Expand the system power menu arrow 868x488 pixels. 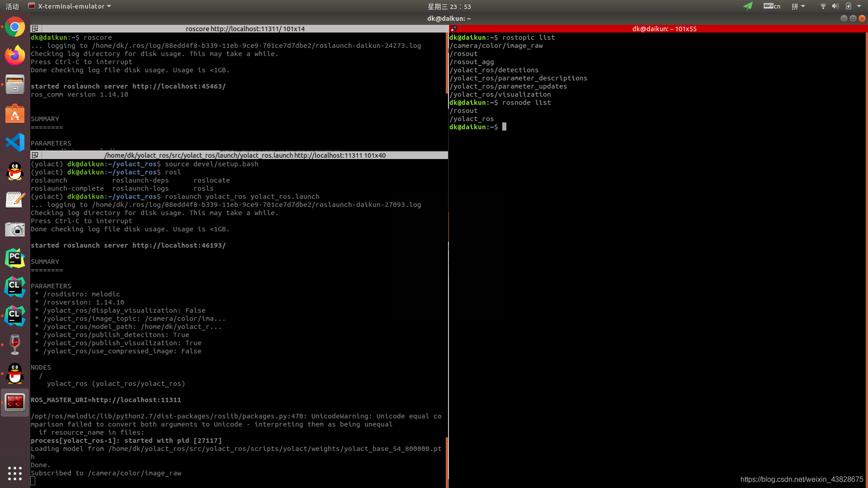point(859,6)
